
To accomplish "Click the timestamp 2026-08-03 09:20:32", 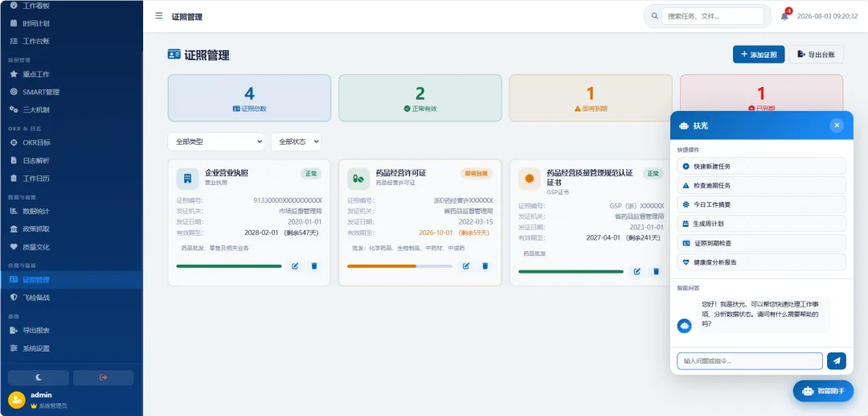I will 827,16.
